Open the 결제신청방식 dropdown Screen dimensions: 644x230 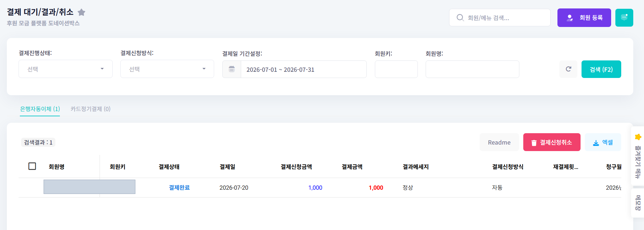coord(167,69)
